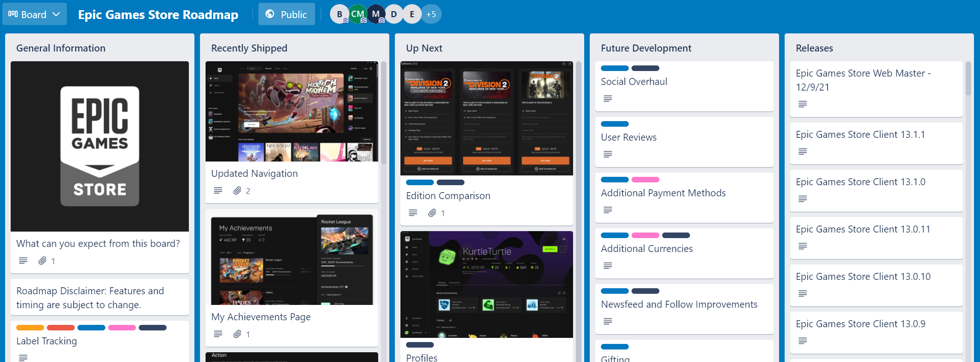Open Epic Games Store Client 13.0.10 card

point(877,285)
